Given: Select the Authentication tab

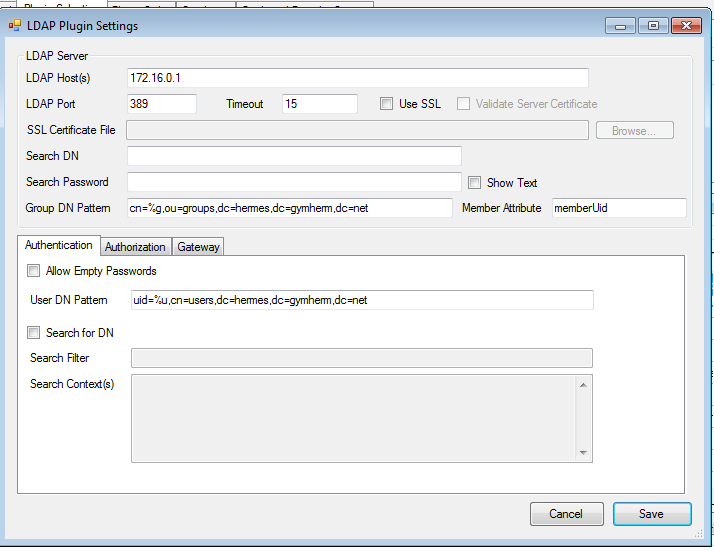Looking at the screenshot, I should click(x=58, y=245).
